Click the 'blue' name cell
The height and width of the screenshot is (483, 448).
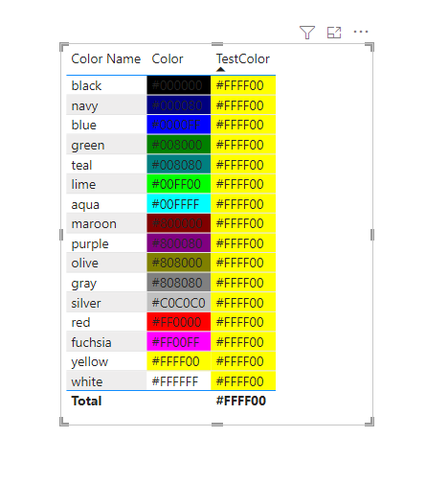point(106,125)
